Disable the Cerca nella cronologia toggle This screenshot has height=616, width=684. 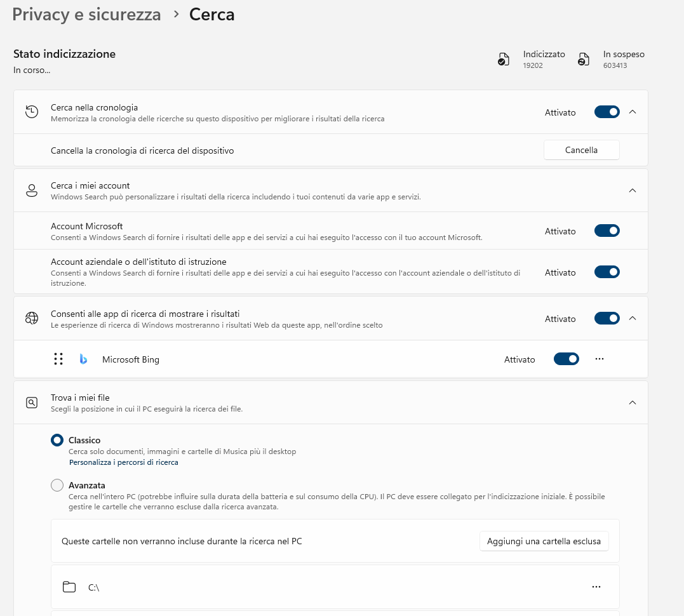pos(607,112)
